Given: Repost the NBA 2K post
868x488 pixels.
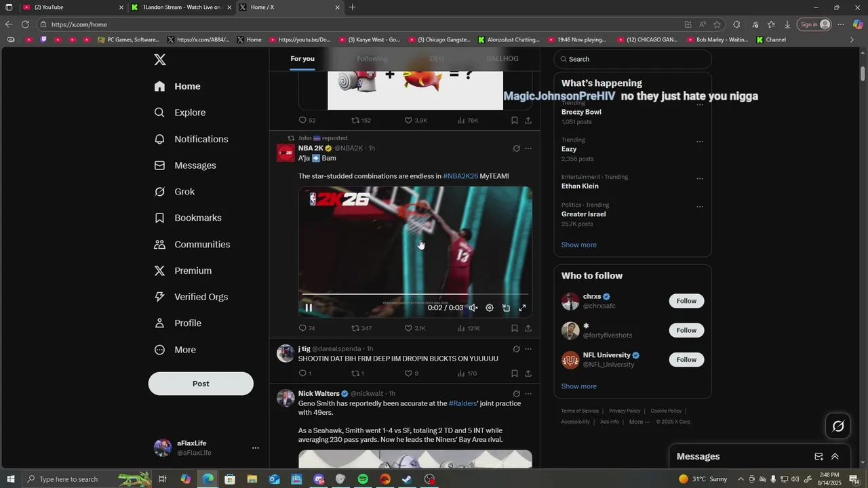Looking at the screenshot, I should (x=361, y=328).
